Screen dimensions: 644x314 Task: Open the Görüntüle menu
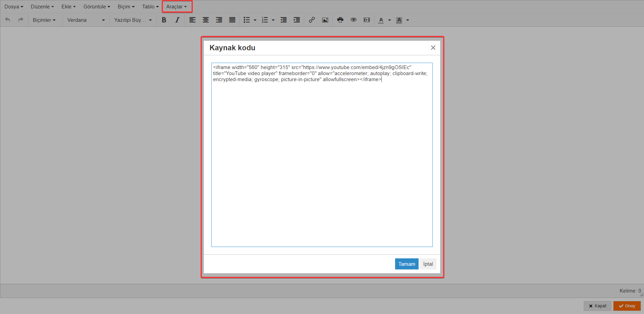[97, 7]
